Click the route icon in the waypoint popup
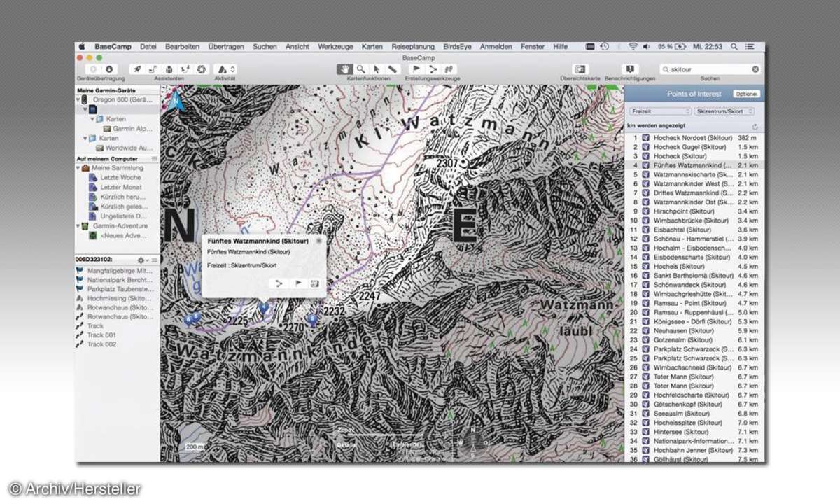This screenshot has height=504, width=840. pyautogui.click(x=279, y=283)
